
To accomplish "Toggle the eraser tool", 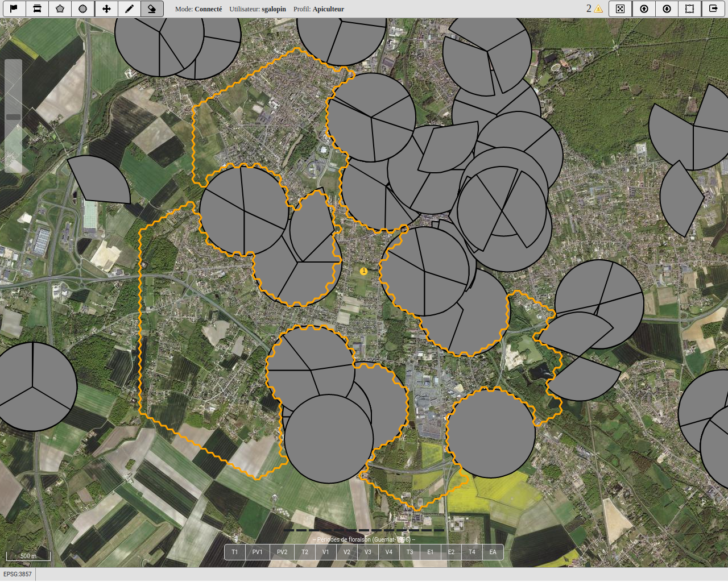I will pyautogui.click(x=152, y=9).
